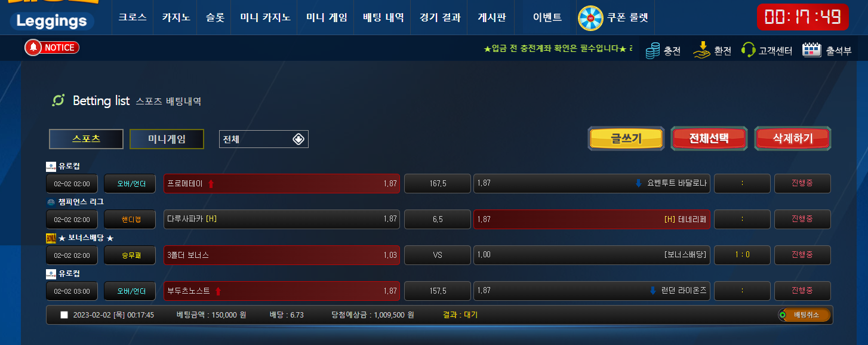Switch to the 미니게임 tab

(x=167, y=139)
